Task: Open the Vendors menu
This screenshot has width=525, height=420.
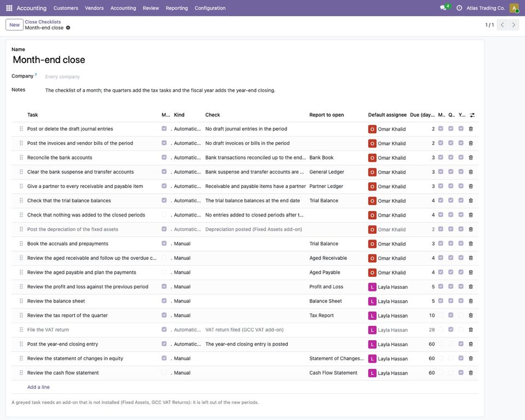Action: point(94,8)
